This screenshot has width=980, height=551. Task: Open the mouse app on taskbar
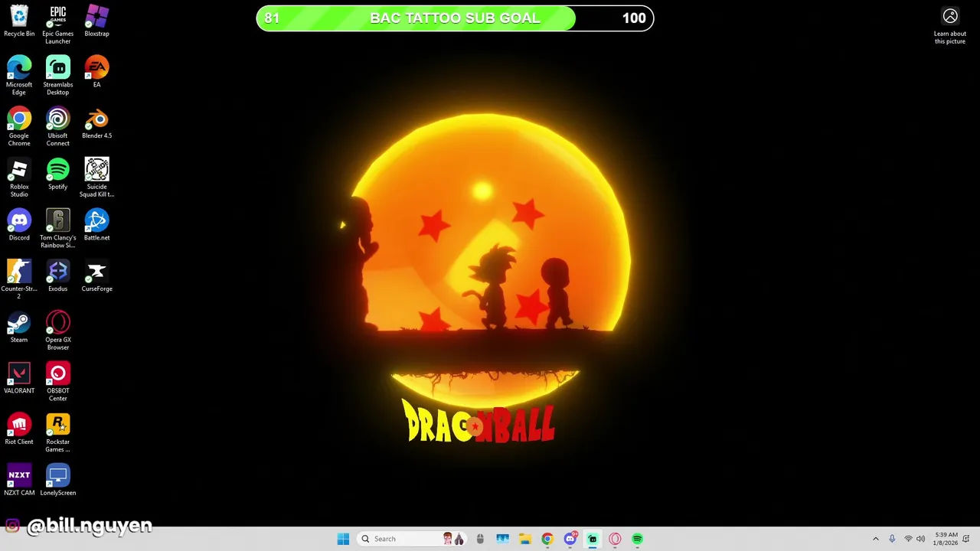pyautogui.click(x=480, y=539)
